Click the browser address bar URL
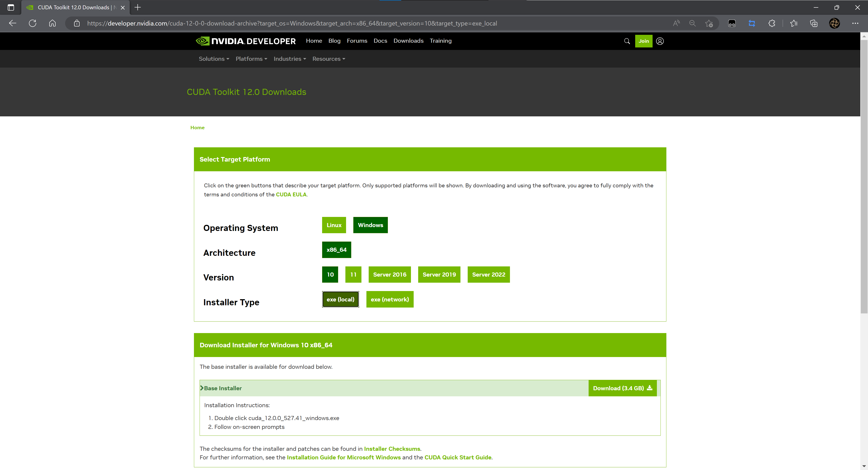 click(292, 23)
